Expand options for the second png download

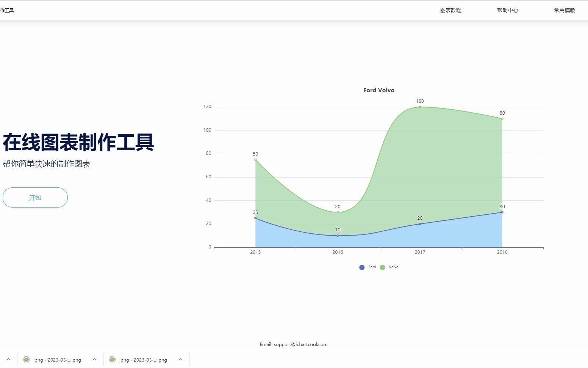pyautogui.click(x=180, y=359)
